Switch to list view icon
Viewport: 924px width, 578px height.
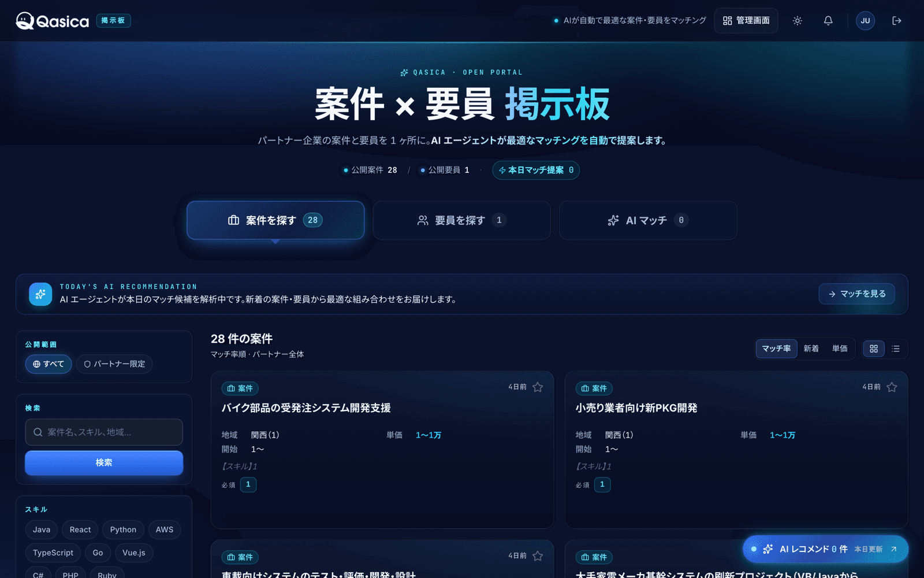(896, 349)
